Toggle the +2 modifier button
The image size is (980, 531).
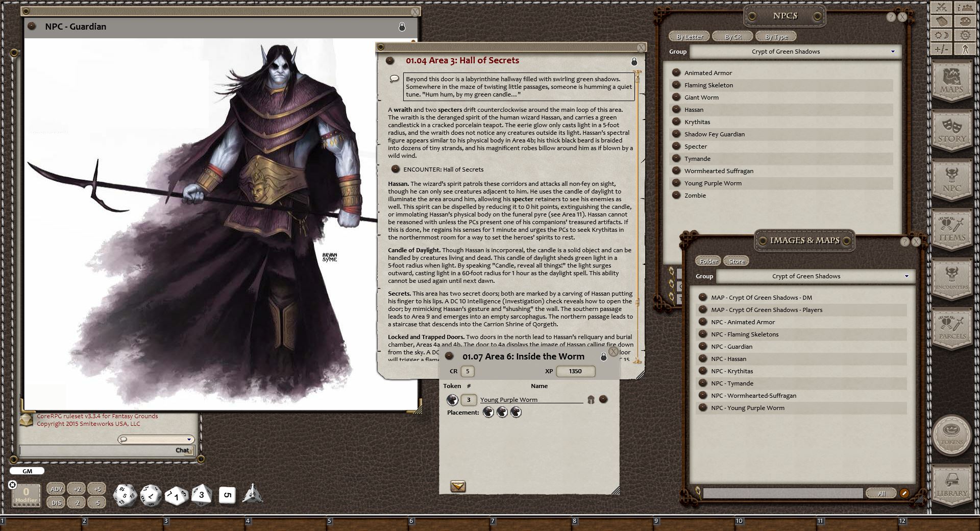(x=77, y=489)
